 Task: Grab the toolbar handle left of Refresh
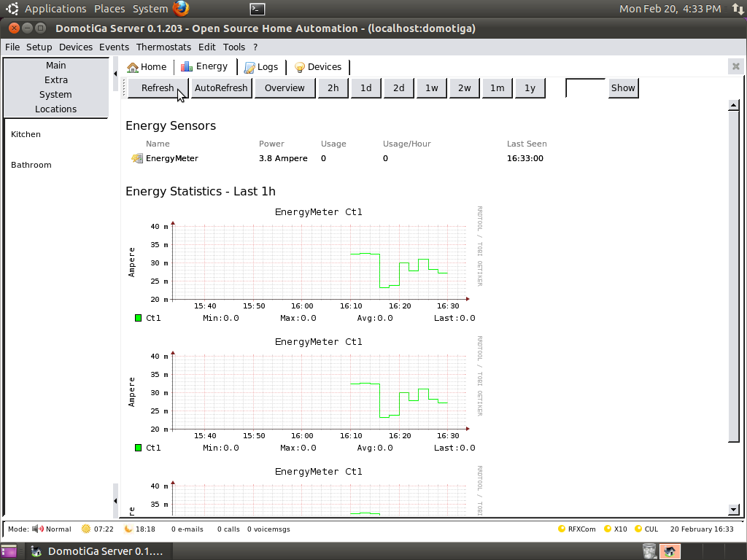124,88
